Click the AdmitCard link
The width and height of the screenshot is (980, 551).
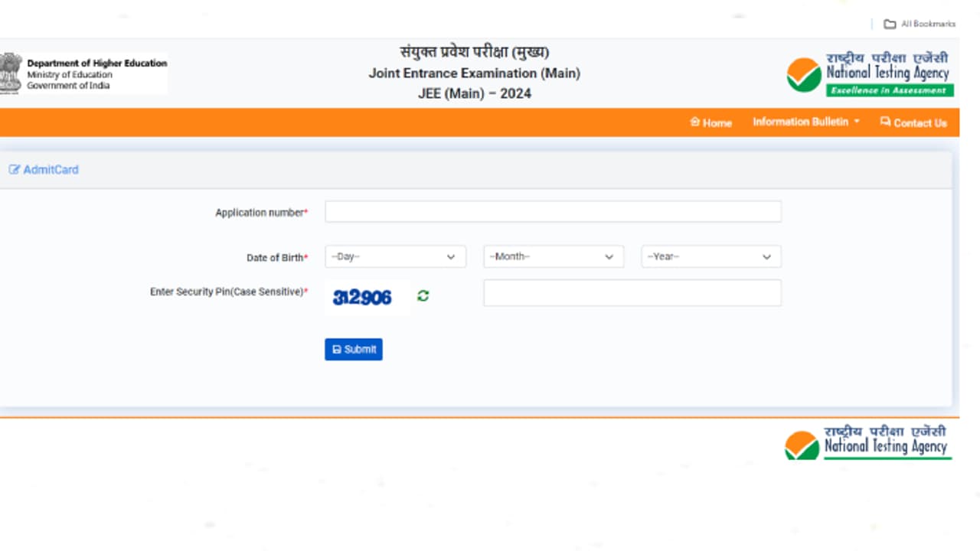click(x=50, y=169)
